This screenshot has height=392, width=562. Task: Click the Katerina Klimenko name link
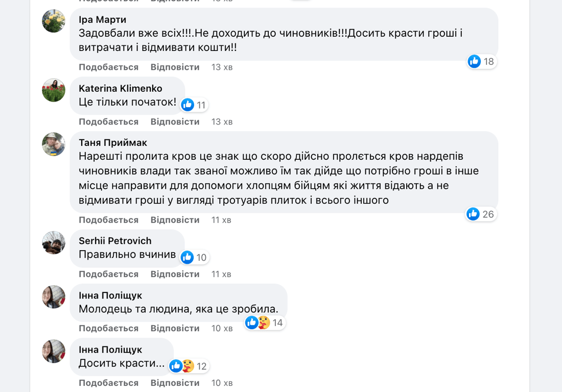tap(121, 88)
